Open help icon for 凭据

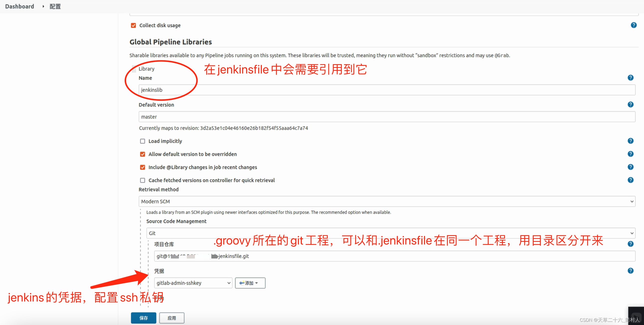[631, 271]
